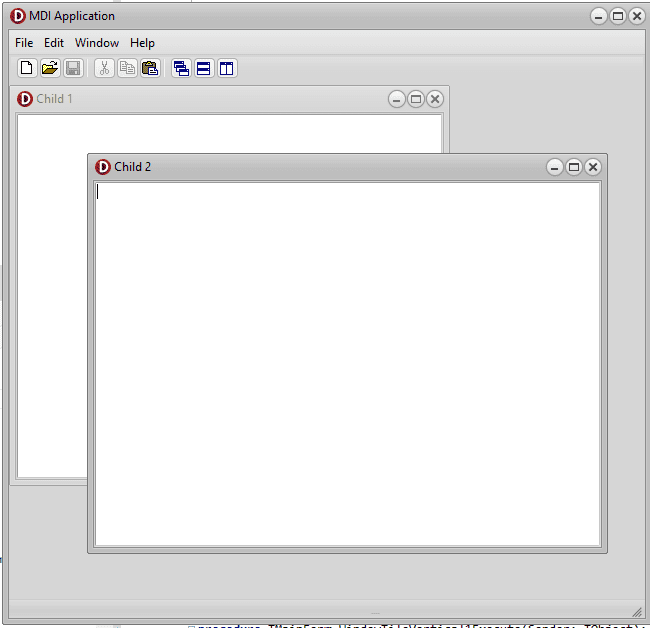Click the New file toolbar icon
Image resolution: width=650 pixels, height=628 pixels.
point(27,68)
